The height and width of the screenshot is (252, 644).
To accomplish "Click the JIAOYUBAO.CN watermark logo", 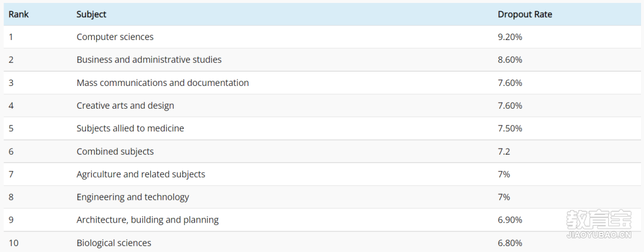I will point(599,224).
